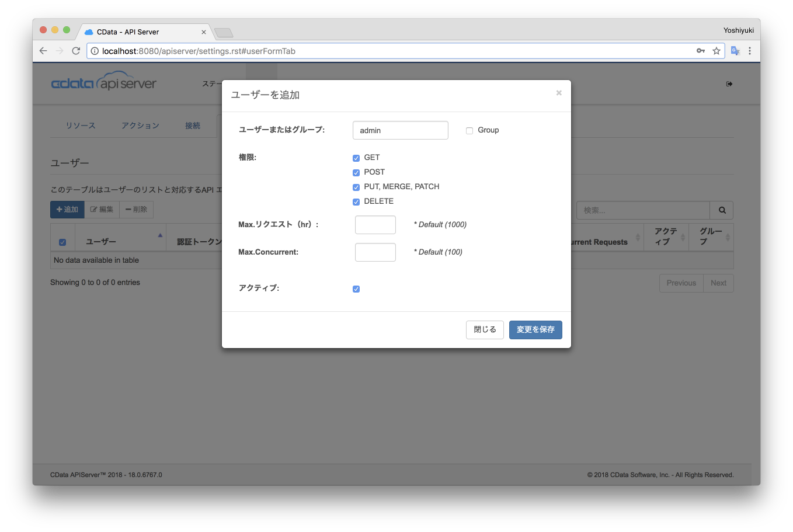The width and height of the screenshot is (793, 532).
Task: Toggle the アクティブ checkbox
Action: coord(356,289)
